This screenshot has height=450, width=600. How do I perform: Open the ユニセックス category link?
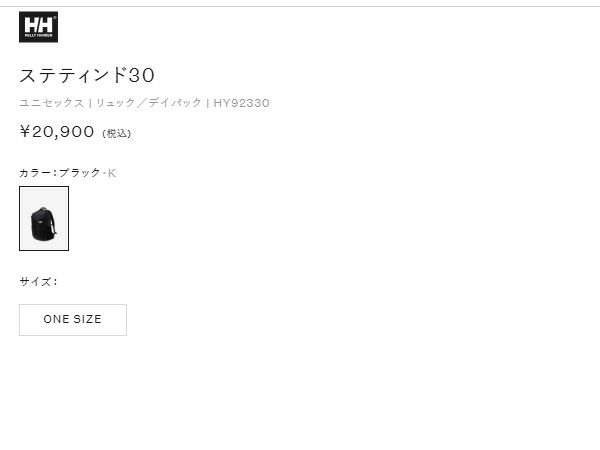[x=51, y=103]
